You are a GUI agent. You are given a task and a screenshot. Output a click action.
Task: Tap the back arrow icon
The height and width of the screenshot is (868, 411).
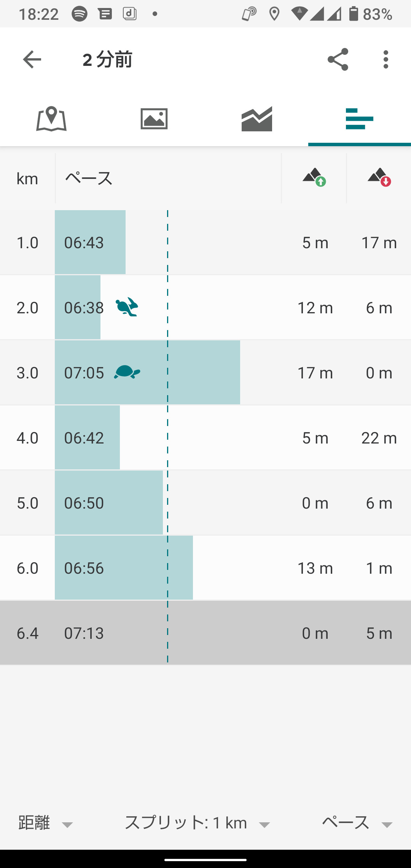coord(32,59)
